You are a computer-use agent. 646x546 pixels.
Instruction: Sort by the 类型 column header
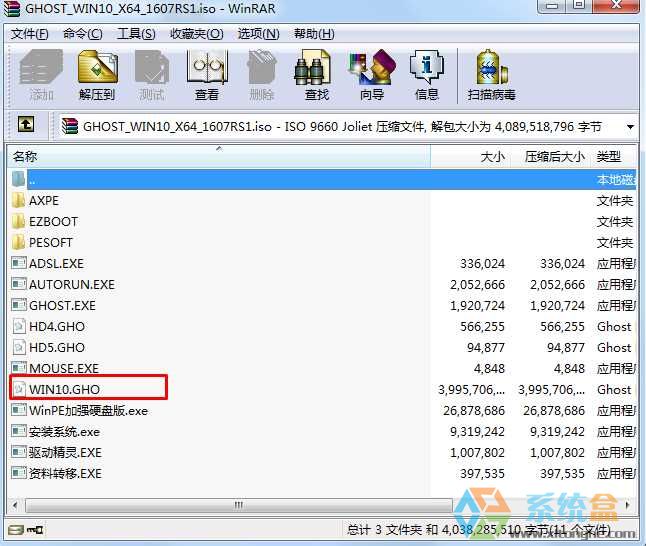coord(613,157)
